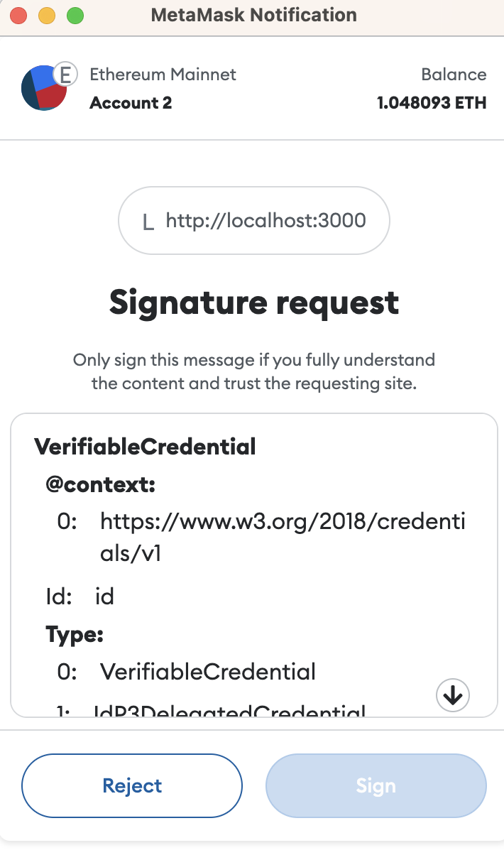Use the down arrow to reveal remaining message content
Image resolution: width=504 pixels, height=855 pixels.
[x=452, y=695]
